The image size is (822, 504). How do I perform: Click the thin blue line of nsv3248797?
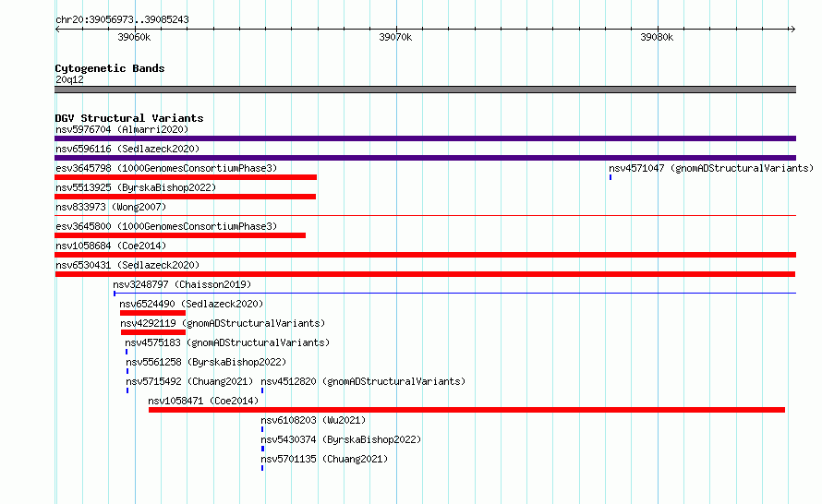[454, 293]
